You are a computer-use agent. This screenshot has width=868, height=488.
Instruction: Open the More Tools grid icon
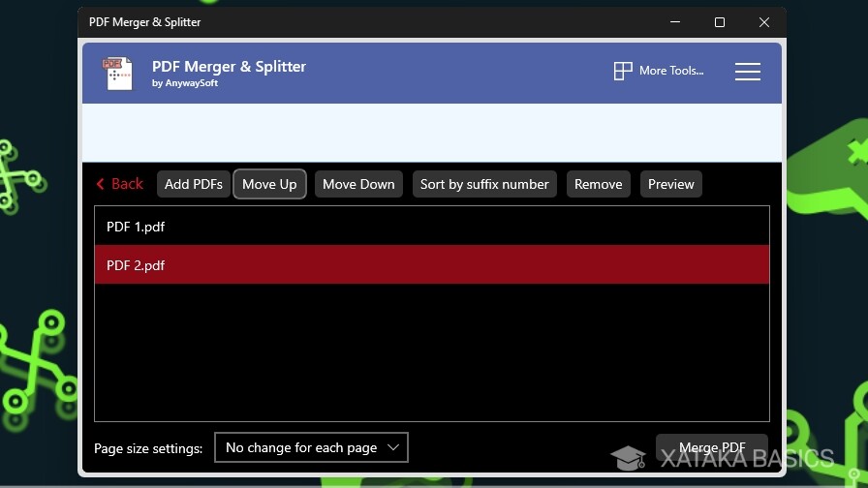point(623,71)
